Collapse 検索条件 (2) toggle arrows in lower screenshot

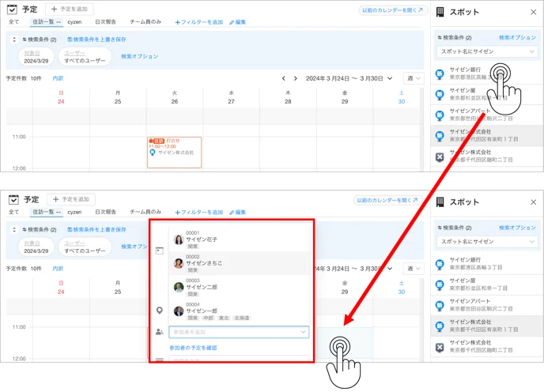point(14,230)
